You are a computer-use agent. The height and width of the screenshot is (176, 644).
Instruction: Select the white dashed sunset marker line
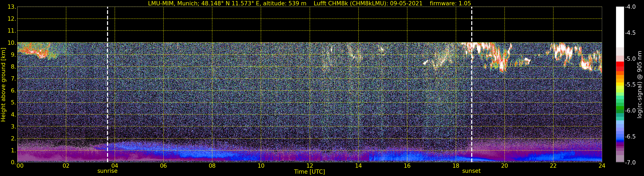coord(471,85)
